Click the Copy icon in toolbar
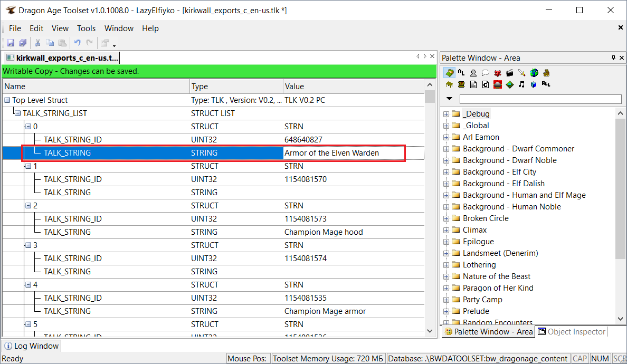Image resolution: width=627 pixels, height=364 pixels. [x=50, y=43]
